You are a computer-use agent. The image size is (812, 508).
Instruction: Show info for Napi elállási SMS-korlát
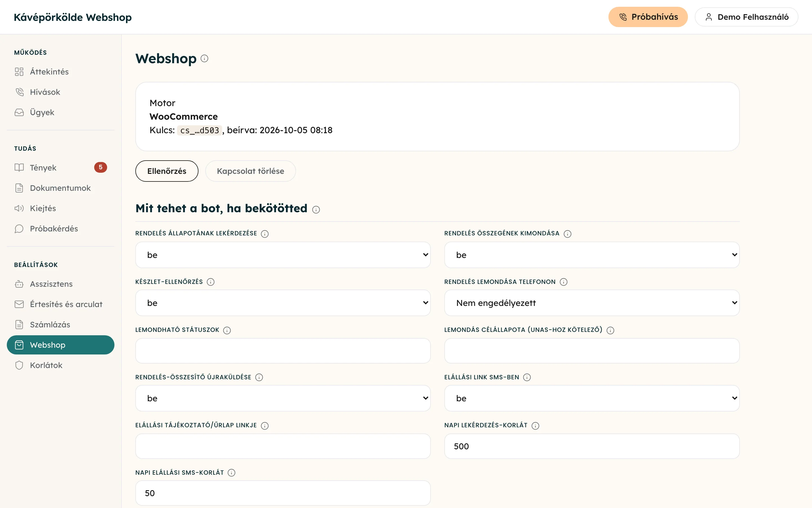(x=231, y=473)
